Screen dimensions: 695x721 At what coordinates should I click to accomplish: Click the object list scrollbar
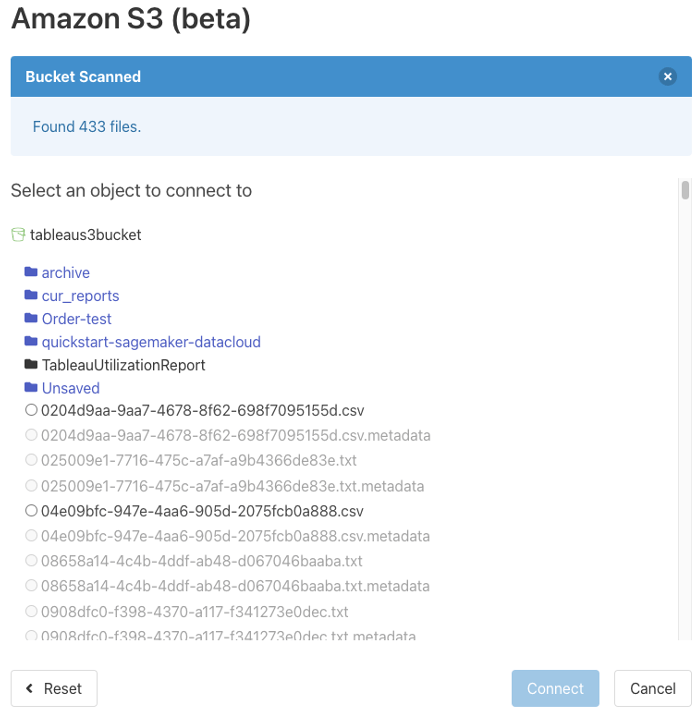click(685, 191)
